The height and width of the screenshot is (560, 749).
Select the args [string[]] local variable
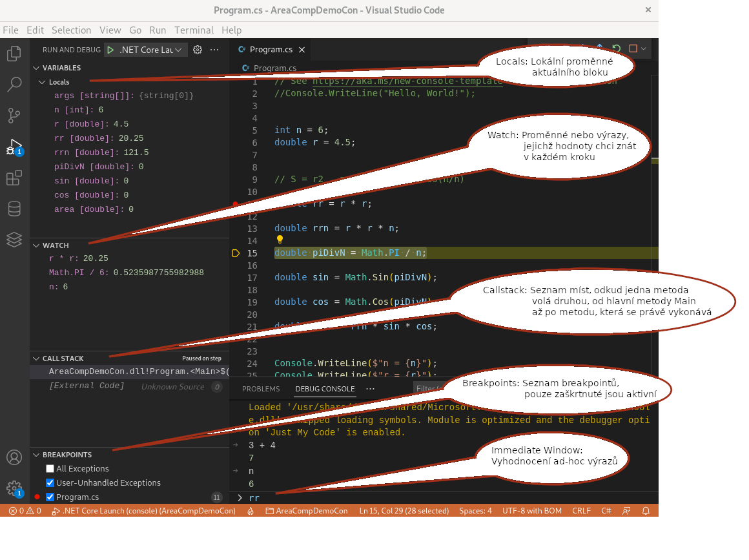tap(129, 96)
